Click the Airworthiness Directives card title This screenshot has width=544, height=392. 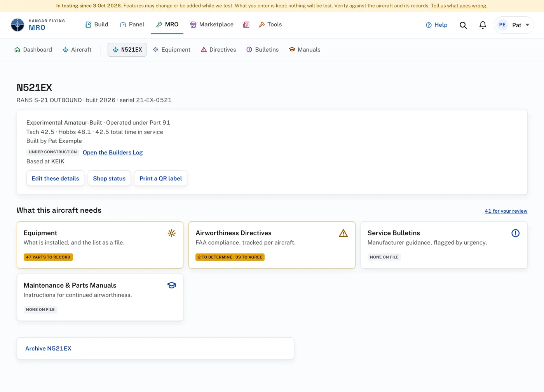(x=234, y=233)
